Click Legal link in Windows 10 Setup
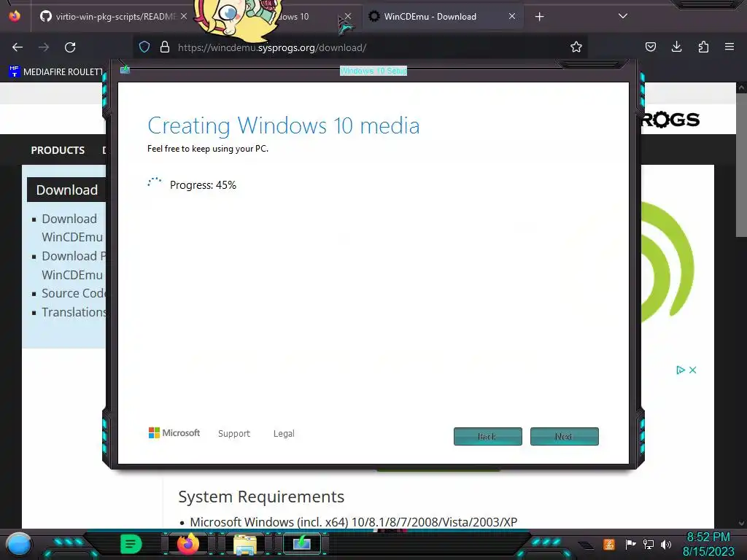The image size is (747, 560). [284, 433]
